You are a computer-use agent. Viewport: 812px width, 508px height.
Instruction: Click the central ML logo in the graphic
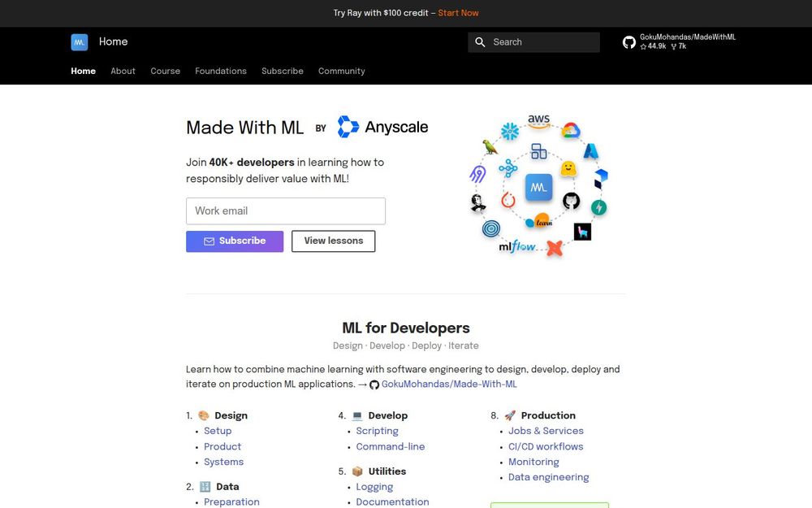click(x=538, y=187)
